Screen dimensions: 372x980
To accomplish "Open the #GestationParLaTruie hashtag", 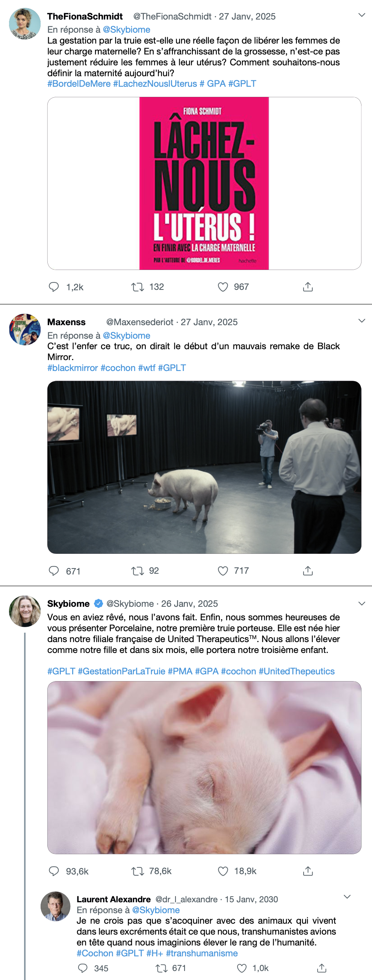I will (x=121, y=671).
